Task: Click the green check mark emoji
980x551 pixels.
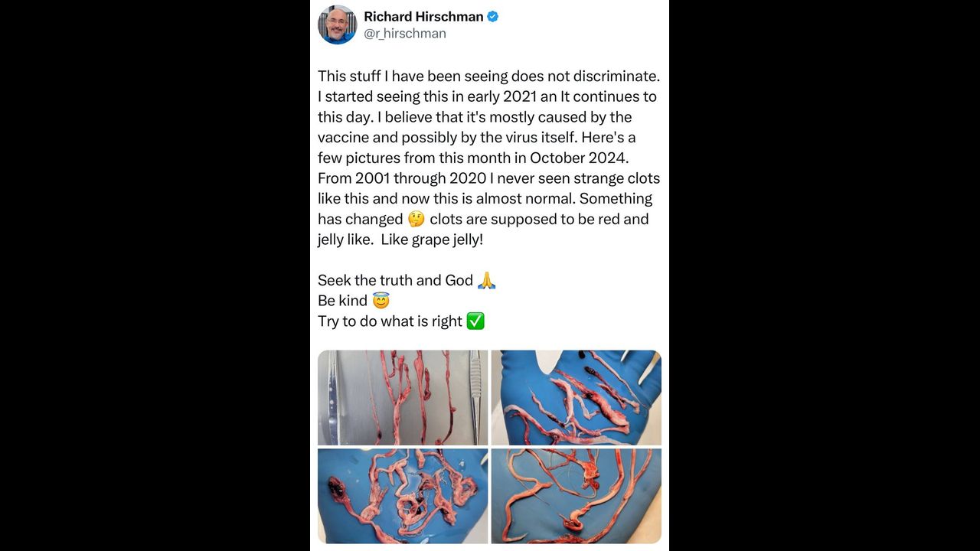Action: pos(475,321)
